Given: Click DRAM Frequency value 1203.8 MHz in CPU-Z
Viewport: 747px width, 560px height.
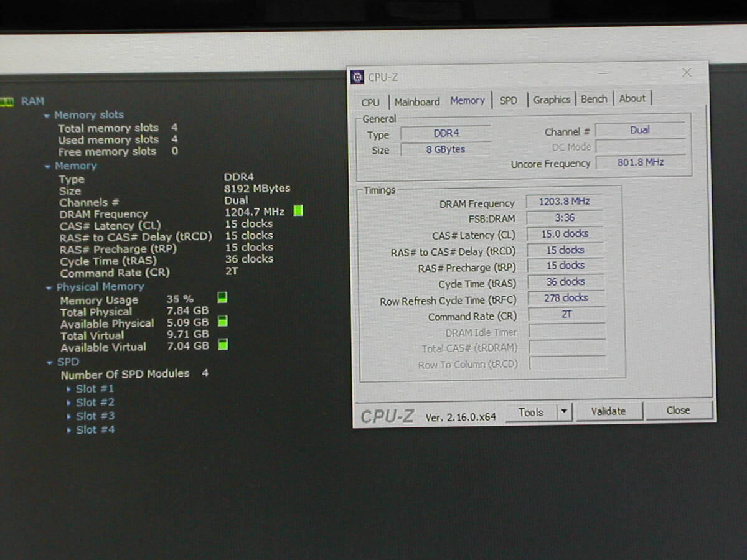Looking at the screenshot, I should 564,202.
